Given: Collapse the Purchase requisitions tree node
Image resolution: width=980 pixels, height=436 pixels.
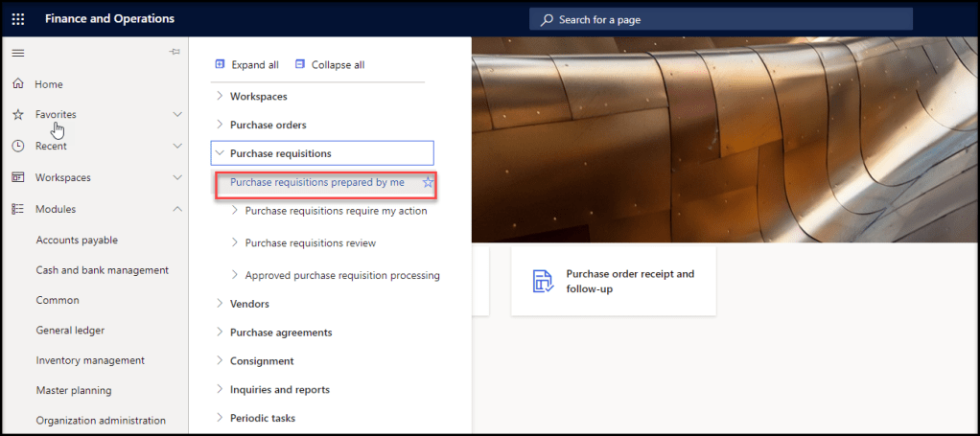Looking at the screenshot, I should pyautogui.click(x=220, y=153).
